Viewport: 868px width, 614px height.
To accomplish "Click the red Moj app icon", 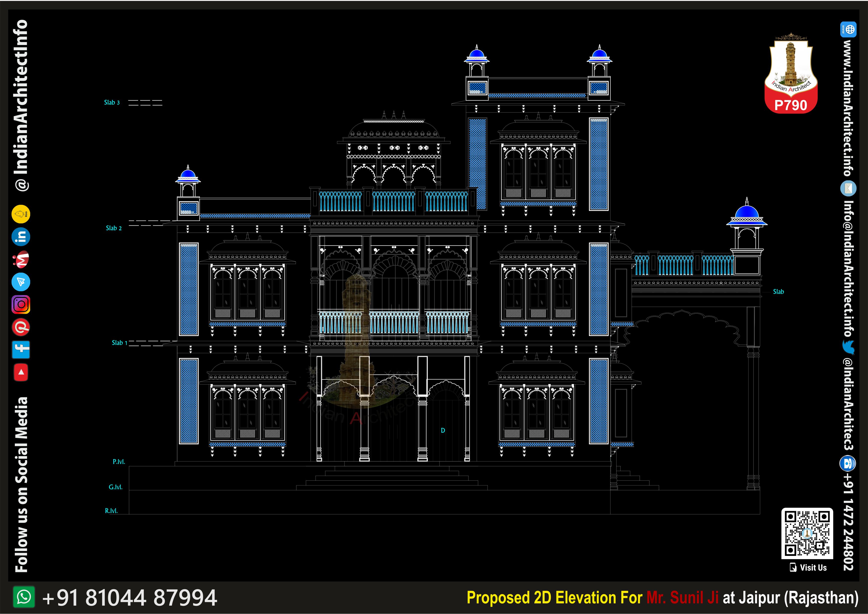I will coord(21,259).
